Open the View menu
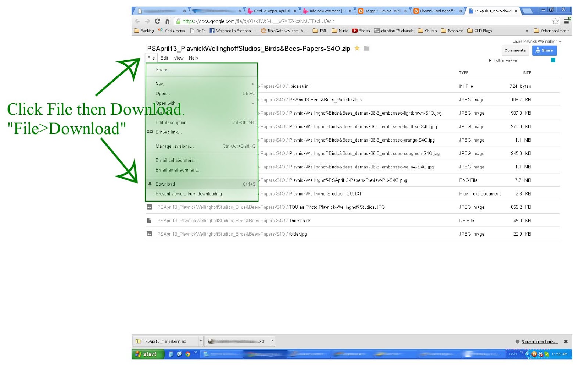Screen dimensions: 588x372 tap(179, 58)
